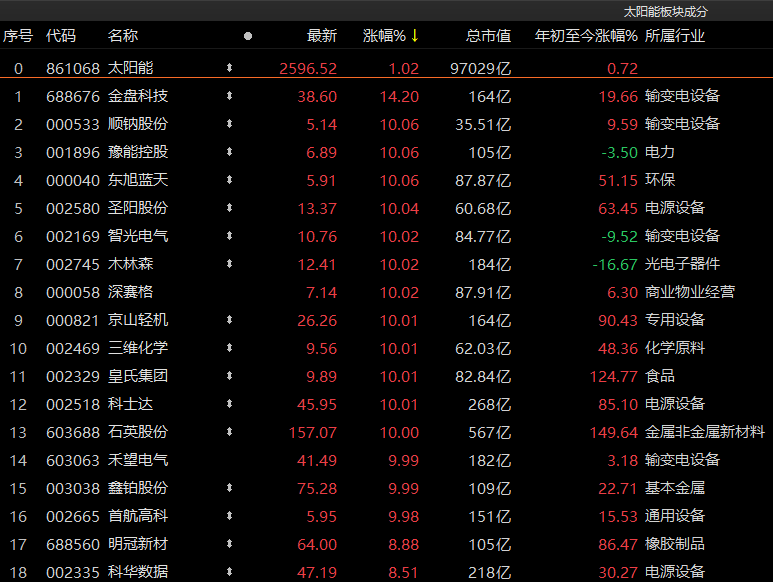The width and height of the screenshot is (773, 582).
Task: Select stock code 000821
Action: coord(73,321)
